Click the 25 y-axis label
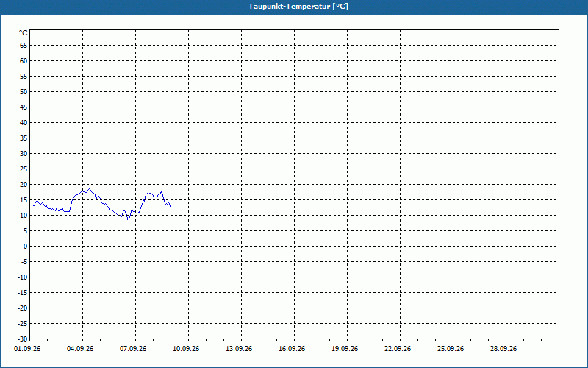 pos(24,169)
